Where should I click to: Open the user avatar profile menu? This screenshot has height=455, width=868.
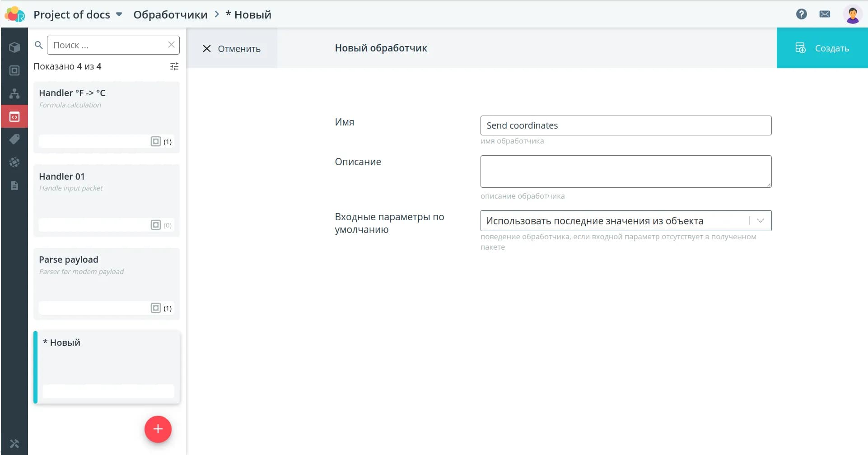click(852, 14)
